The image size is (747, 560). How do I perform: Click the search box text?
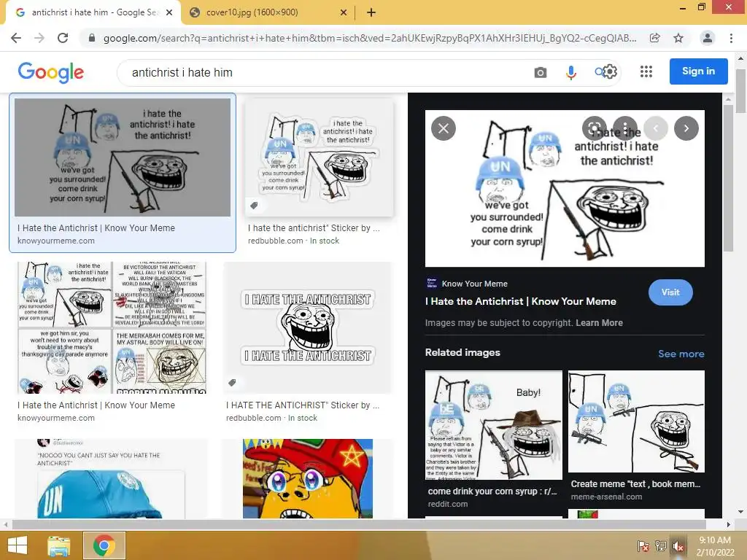click(x=182, y=72)
